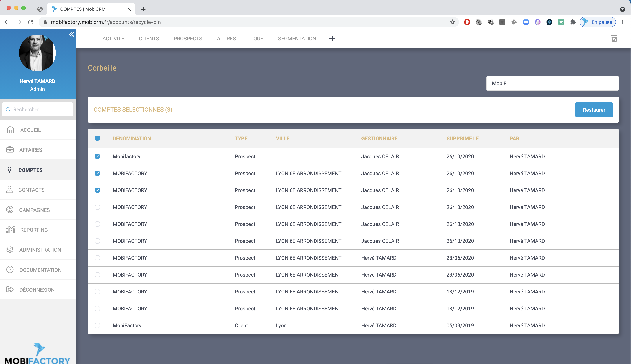Open CAMPAGNES target icon
Viewport: 631px width, 364px height.
click(10, 210)
